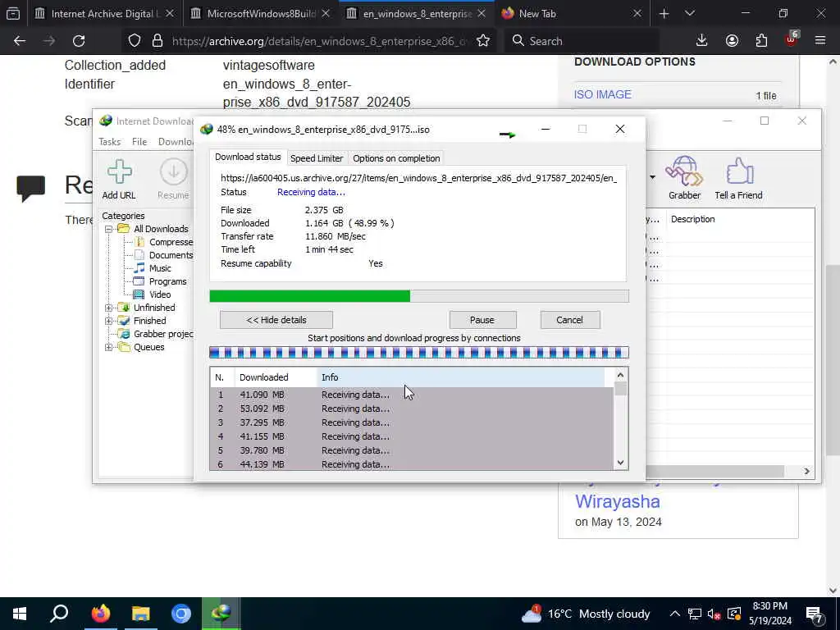This screenshot has height=630, width=840.
Task: Open File Explorer from the taskbar
Action: coord(141,614)
